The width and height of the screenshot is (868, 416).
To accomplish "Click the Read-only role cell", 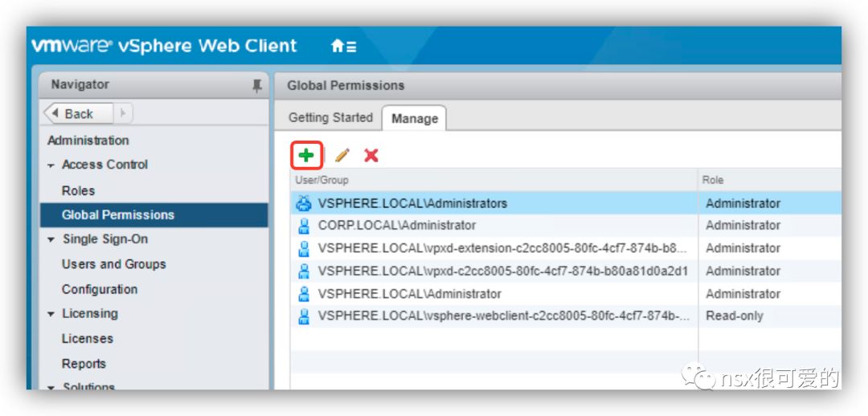I will click(x=735, y=316).
